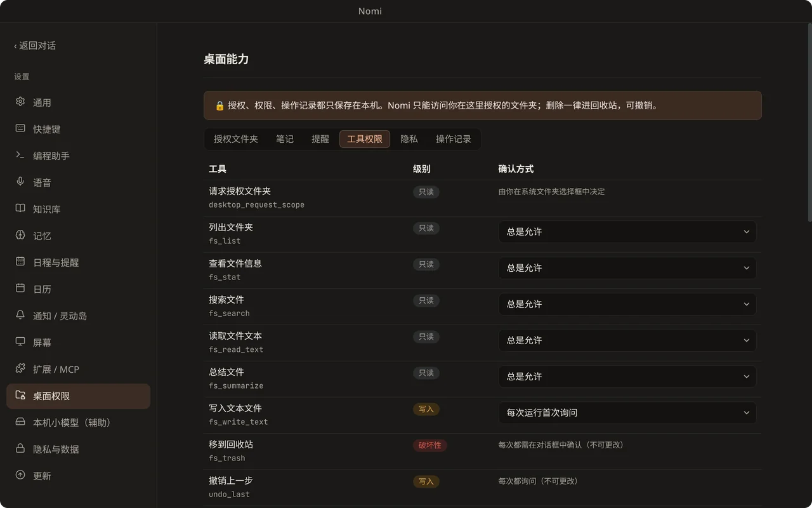Open the 查看文件信息 confirmation dropdown
The width and height of the screenshot is (812, 508).
pyautogui.click(x=627, y=268)
